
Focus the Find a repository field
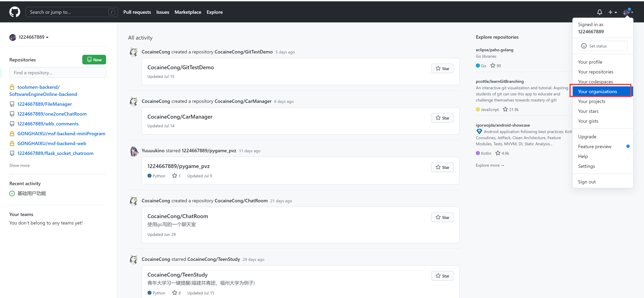point(58,72)
